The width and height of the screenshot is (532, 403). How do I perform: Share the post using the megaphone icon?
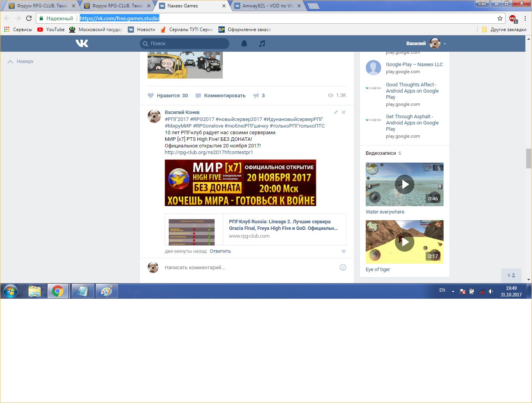(x=256, y=95)
